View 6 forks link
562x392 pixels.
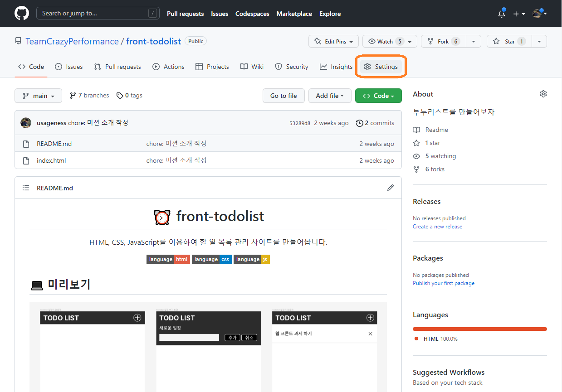429,169
